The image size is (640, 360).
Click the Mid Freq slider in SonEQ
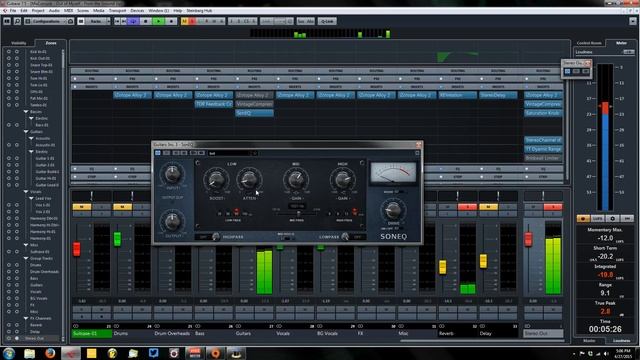pos(298,213)
